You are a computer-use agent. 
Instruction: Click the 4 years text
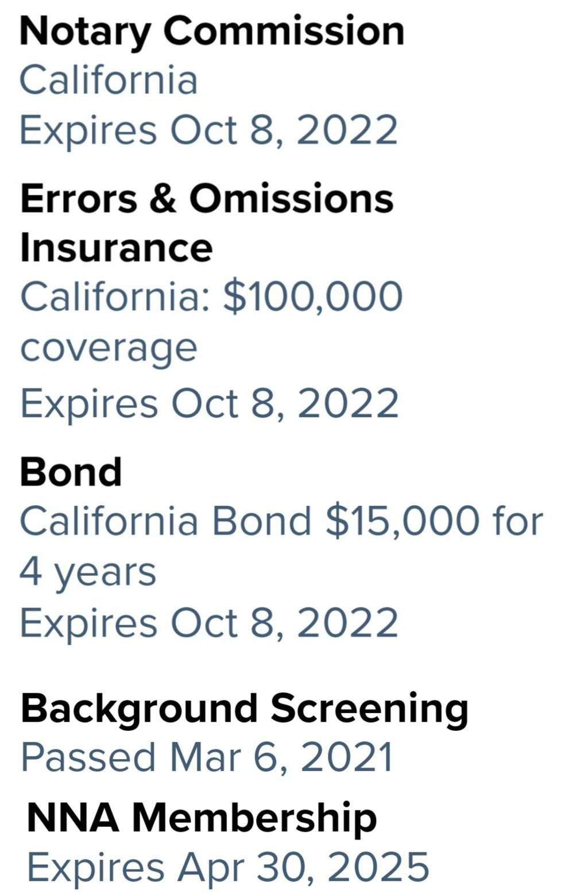click(88, 573)
